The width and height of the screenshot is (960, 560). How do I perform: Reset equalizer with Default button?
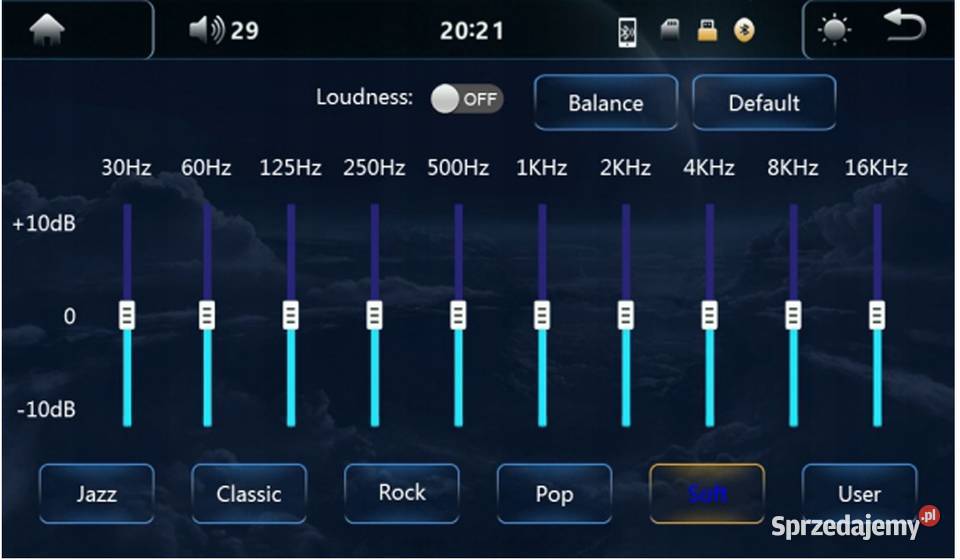click(764, 102)
